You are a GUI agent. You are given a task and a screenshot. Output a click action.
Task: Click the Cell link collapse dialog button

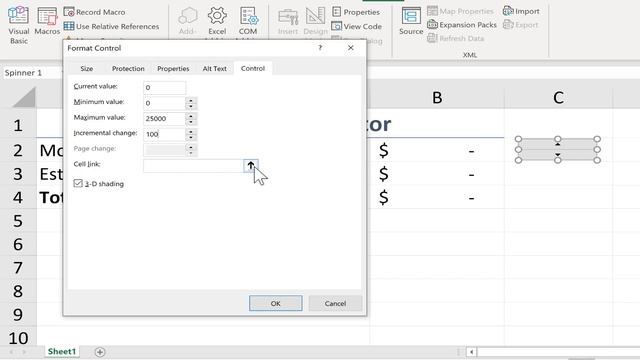[x=251, y=165]
